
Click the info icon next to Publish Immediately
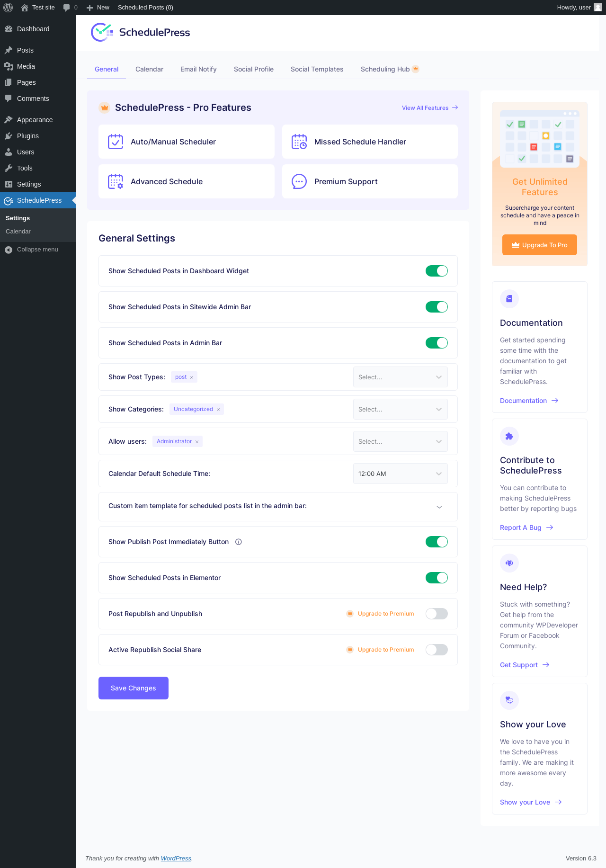(239, 542)
